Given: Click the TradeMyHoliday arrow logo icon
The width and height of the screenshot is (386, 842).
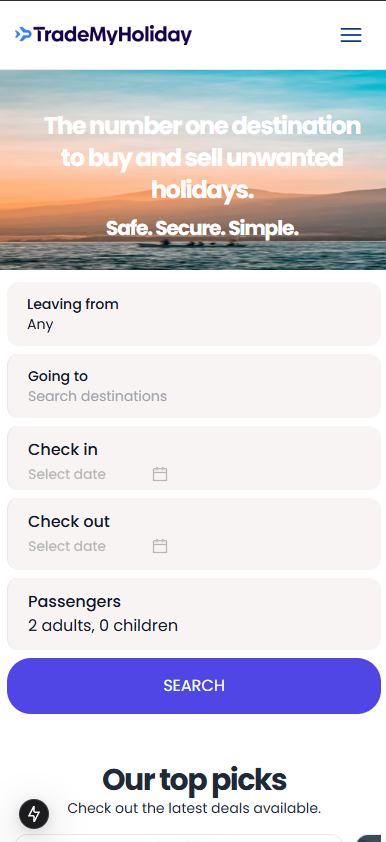Looking at the screenshot, I should 24,35.
